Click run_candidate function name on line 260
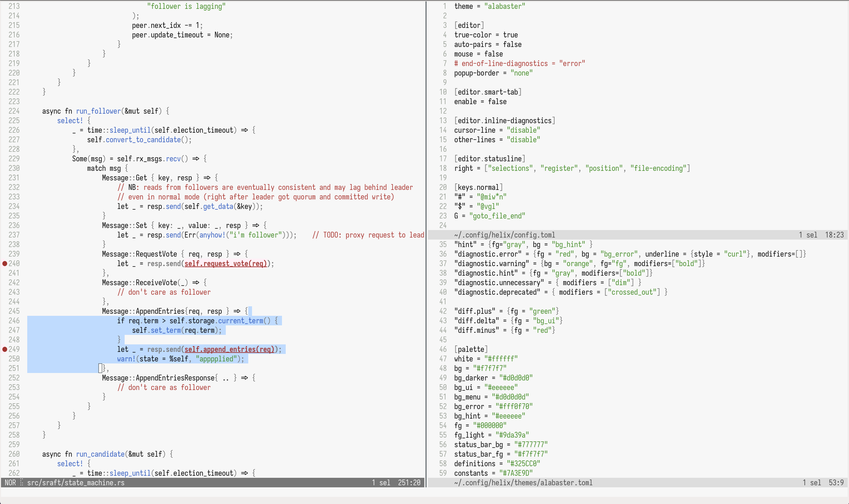The width and height of the screenshot is (849, 504). [x=100, y=454]
